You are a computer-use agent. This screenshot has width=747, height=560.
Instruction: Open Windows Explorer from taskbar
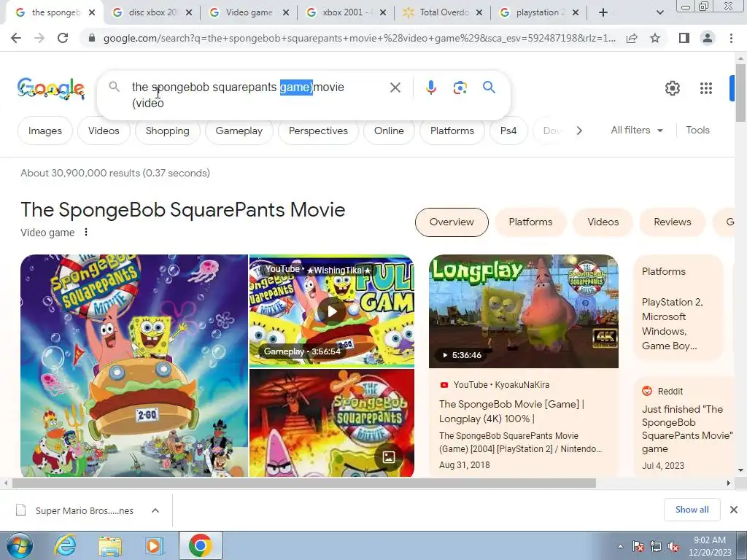click(x=110, y=545)
